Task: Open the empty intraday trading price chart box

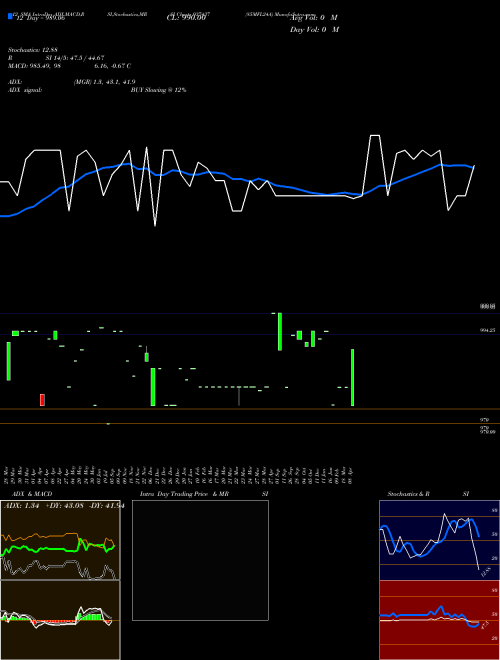Action: (x=200, y=560)
